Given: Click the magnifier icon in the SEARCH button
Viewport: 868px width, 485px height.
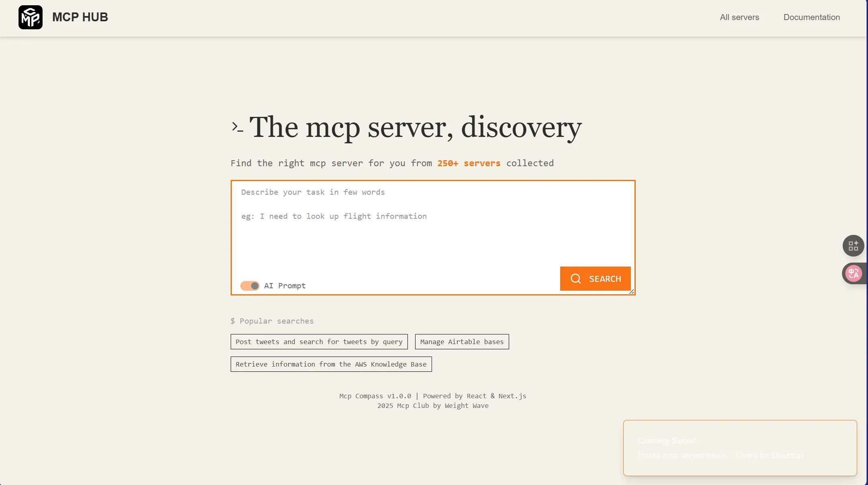Looking at the screenshot, I should (x=575, y=279).
